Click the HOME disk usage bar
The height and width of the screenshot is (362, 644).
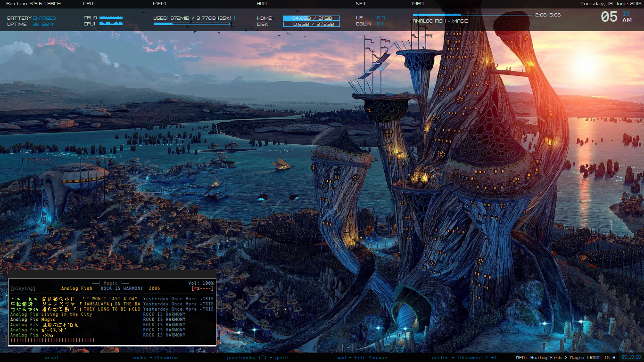coord(311,18)
